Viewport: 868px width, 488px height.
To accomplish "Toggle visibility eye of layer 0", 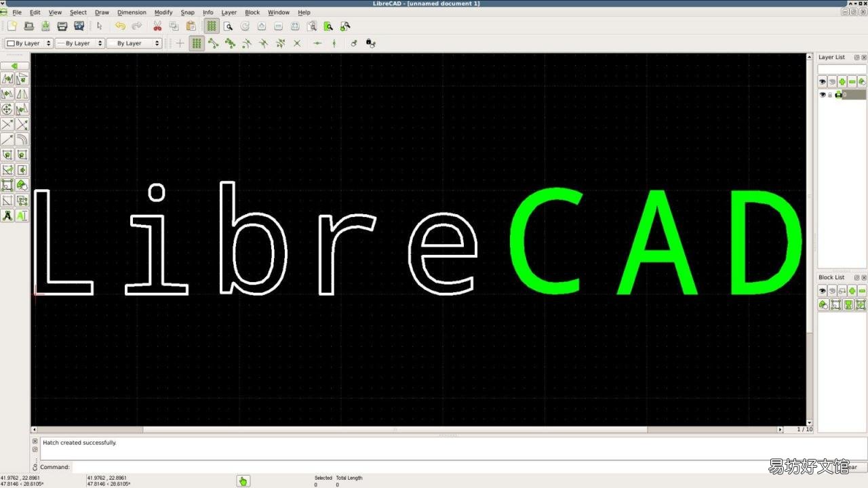I will pos(823,95).
